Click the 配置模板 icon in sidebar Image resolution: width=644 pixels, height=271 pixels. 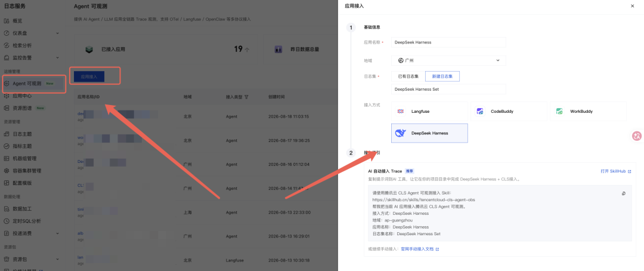pos(7,183)
